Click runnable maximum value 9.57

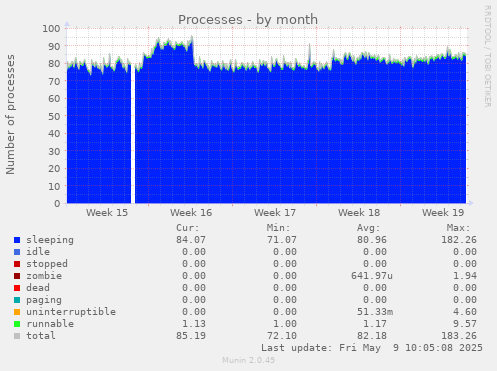pos(465,324)
